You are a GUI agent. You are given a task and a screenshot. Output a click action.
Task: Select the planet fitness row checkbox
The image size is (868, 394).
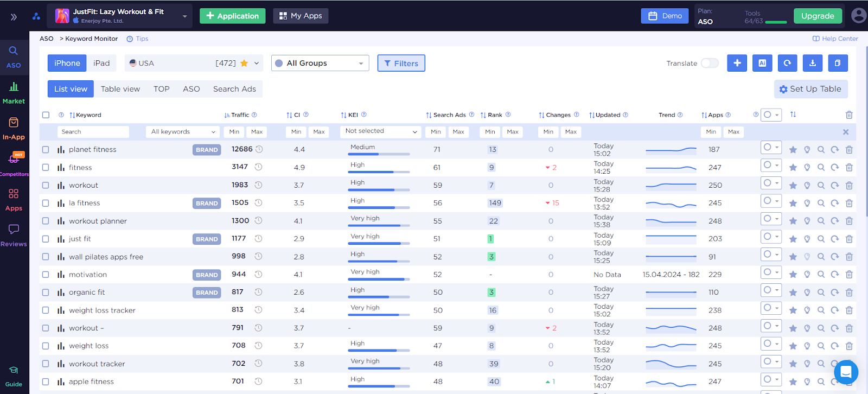[x=46, y=150]
